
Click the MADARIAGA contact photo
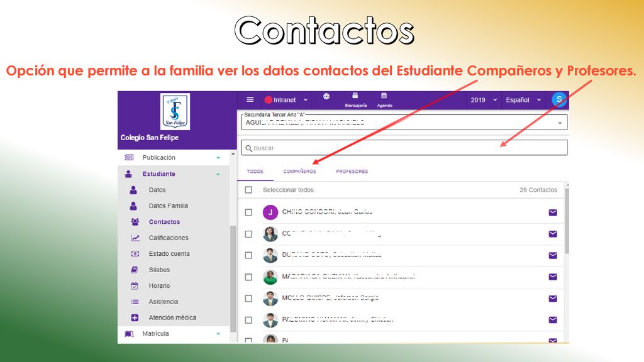tap(270, 277)
